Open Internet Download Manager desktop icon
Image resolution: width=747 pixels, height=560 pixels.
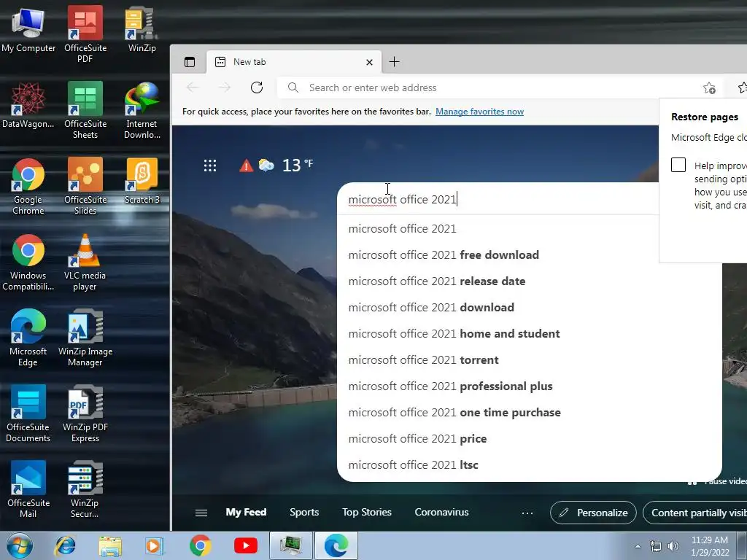[142, 110]
